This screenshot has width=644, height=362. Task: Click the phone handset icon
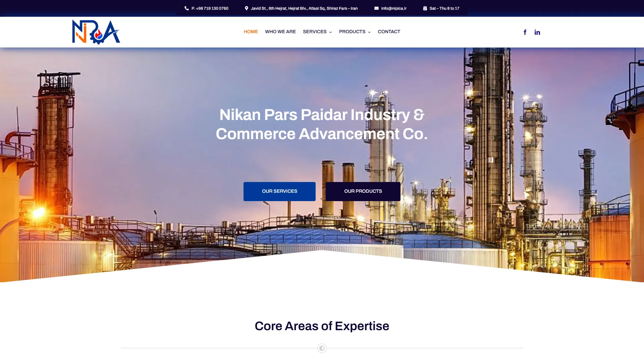pos(186,8)
